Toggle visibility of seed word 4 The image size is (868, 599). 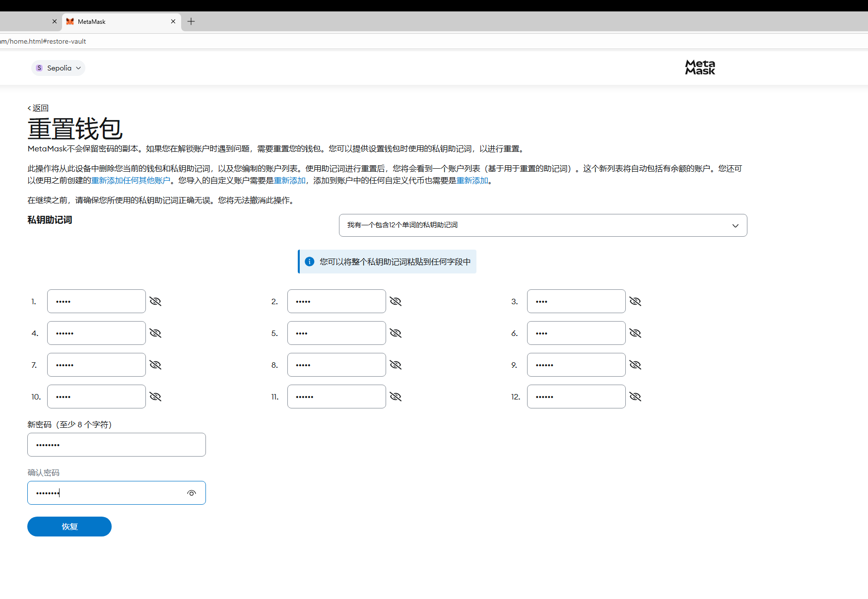pyautogui.click(x=155, y=333)
